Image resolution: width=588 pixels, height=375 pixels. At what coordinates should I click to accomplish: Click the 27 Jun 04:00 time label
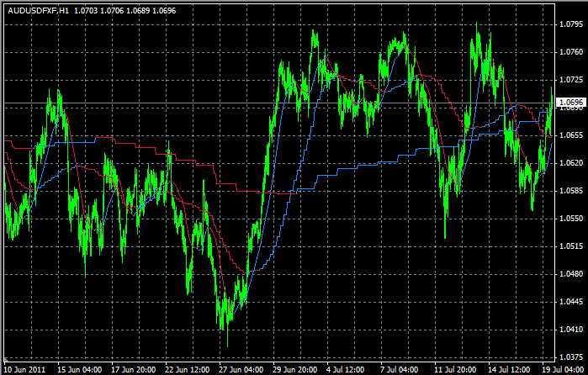(241, 370)
